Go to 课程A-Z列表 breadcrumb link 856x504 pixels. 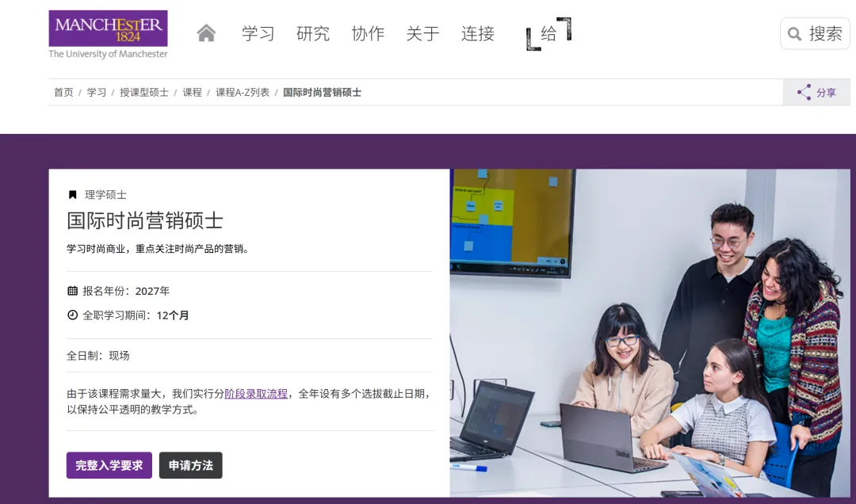click(x=243, y=92)
